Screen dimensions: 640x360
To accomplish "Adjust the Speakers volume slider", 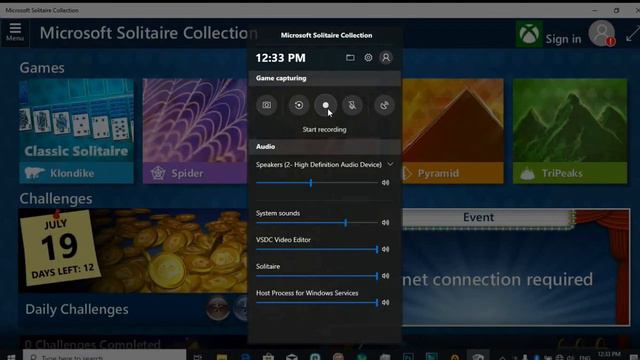I will pos(317,183).
